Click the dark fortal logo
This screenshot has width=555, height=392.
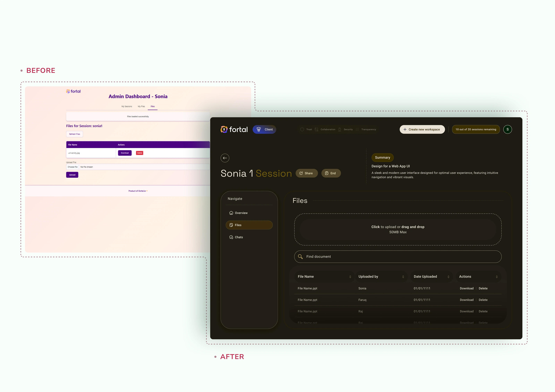coord(234,130)
